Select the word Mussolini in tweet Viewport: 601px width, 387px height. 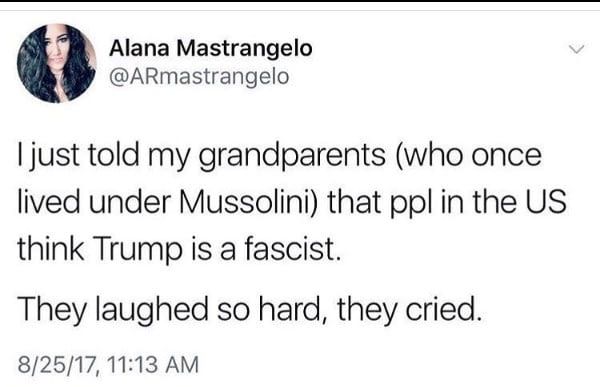point(249,202)
